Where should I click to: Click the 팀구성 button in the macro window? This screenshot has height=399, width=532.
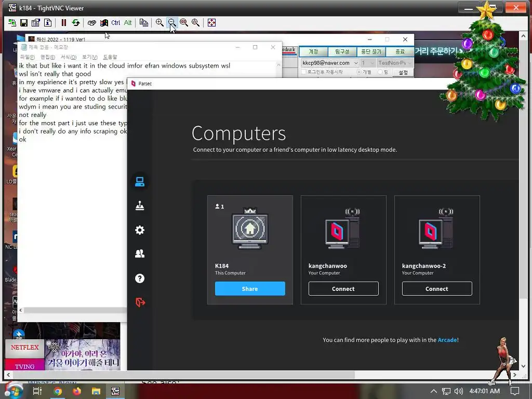point(342,51)
